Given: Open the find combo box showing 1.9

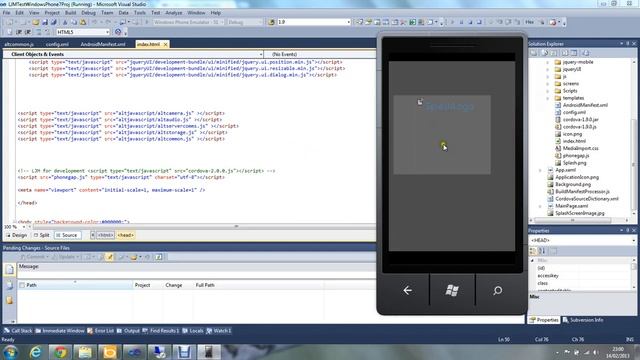Looking at the screenshot, I should 314,22.
